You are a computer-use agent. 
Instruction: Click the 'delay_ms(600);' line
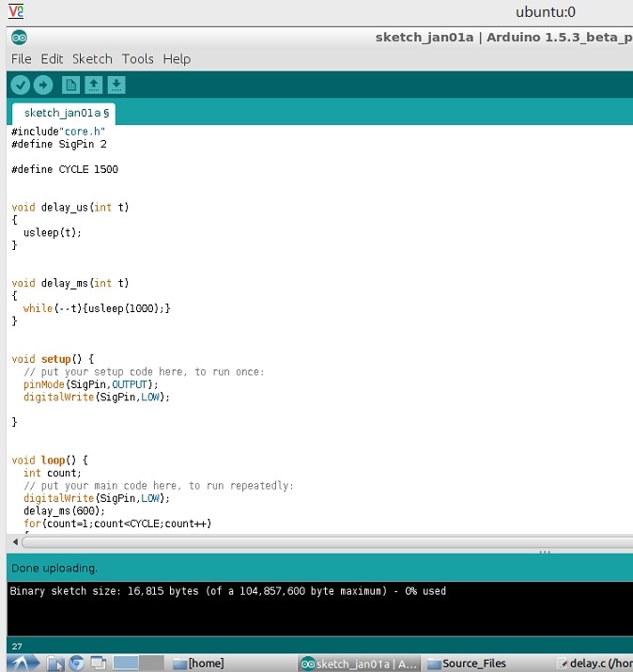tap(64, 511)
